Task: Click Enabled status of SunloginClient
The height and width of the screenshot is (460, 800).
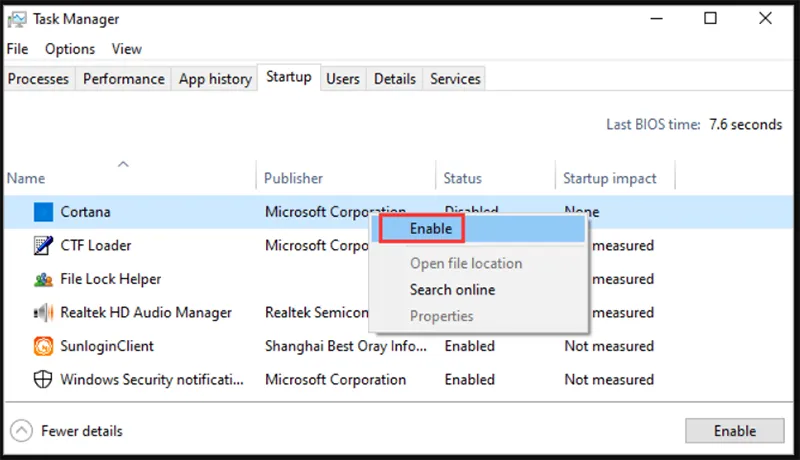Action: coord(469,346)
